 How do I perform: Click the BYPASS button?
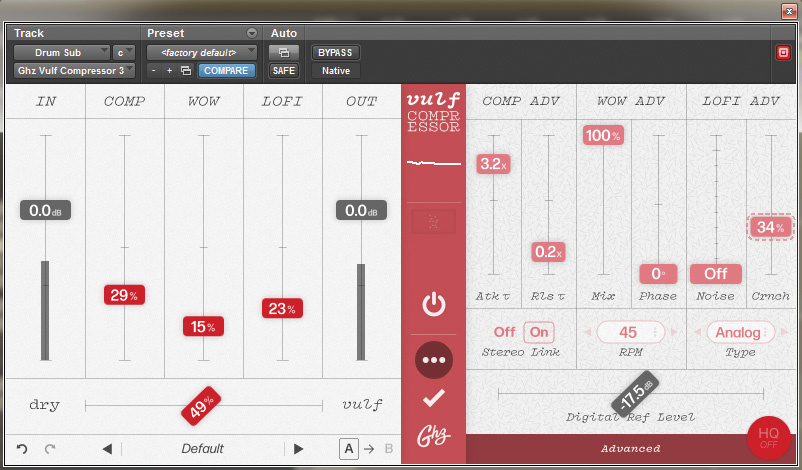click(x=335, y=52)
